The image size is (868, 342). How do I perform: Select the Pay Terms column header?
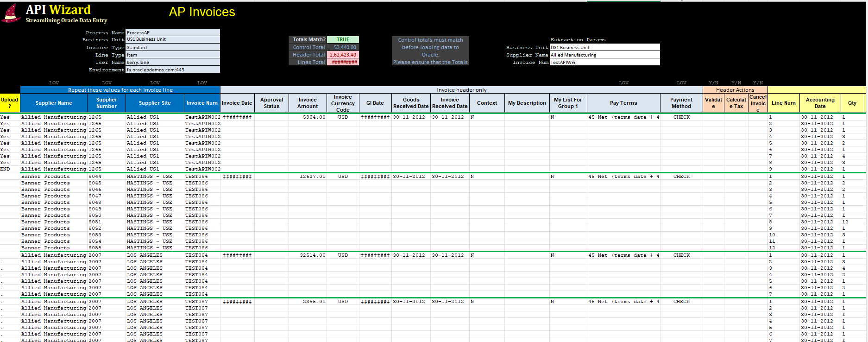point(623,103)
